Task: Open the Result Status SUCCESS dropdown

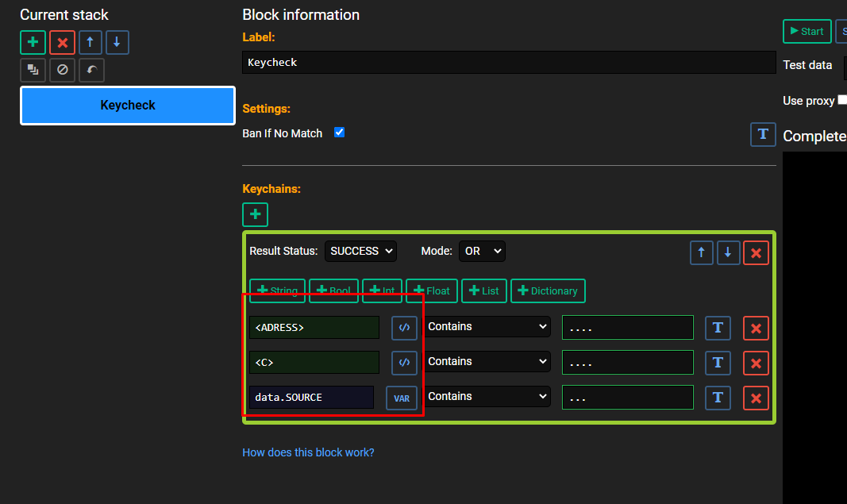Action: click(x=361, y=251)
